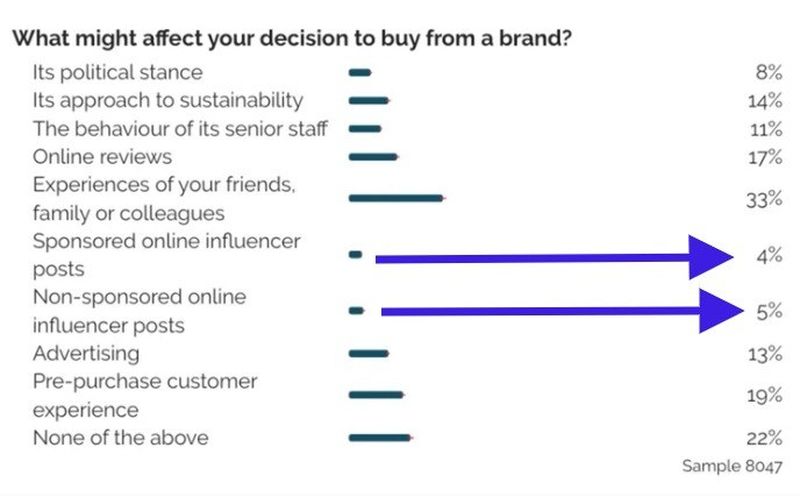800x496 pixels.
Task: Click the 19% value
Action: [764, 395]
